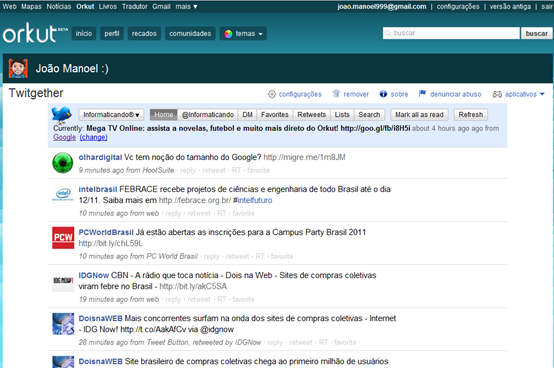
Task: Click PCWorldBrasil's PCW avatar
Action: tap(63, 238)
